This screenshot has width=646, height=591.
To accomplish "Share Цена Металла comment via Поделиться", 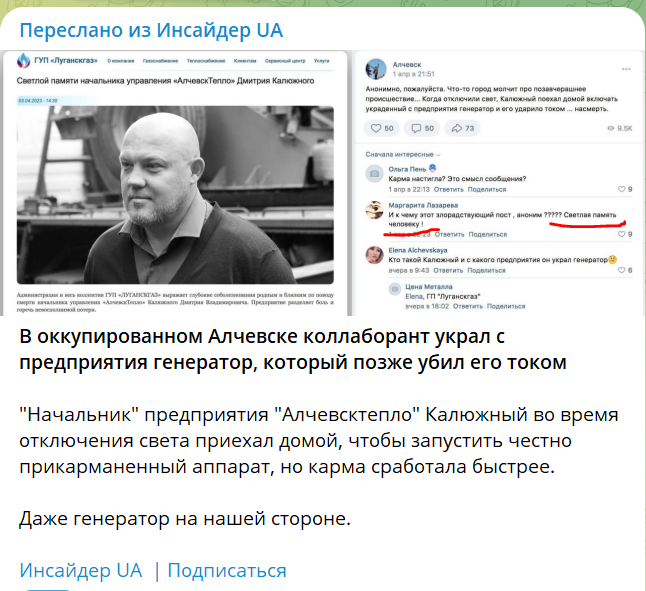I will coord(506,306).
